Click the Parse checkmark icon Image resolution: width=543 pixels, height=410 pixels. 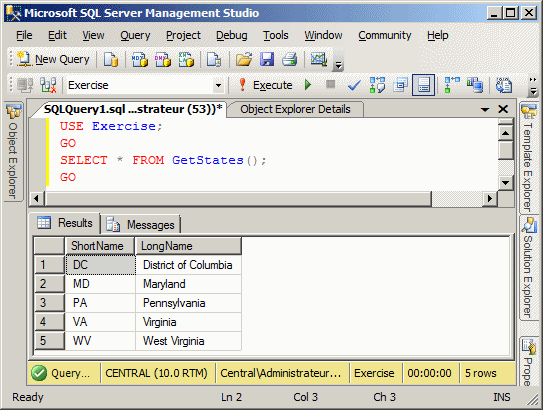click(x=354, y=85)
